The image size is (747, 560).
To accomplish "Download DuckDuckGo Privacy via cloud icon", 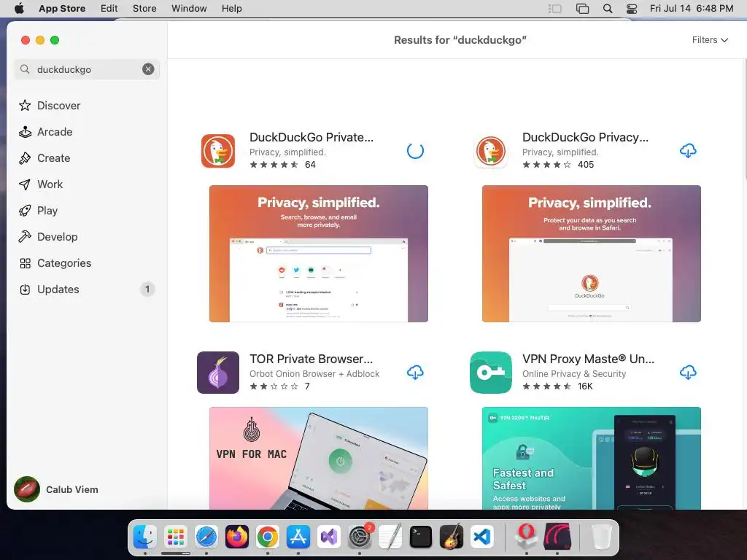I will (x=687, y=151).
